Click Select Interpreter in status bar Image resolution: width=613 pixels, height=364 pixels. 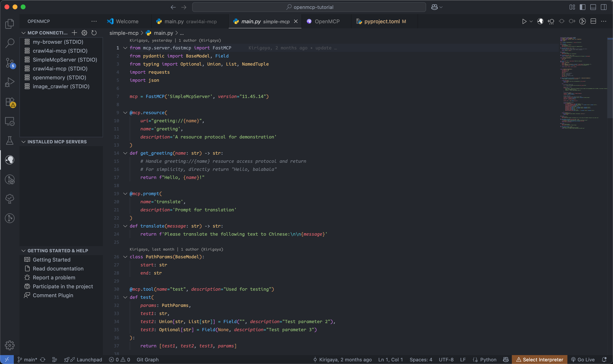tap(540, 360)
